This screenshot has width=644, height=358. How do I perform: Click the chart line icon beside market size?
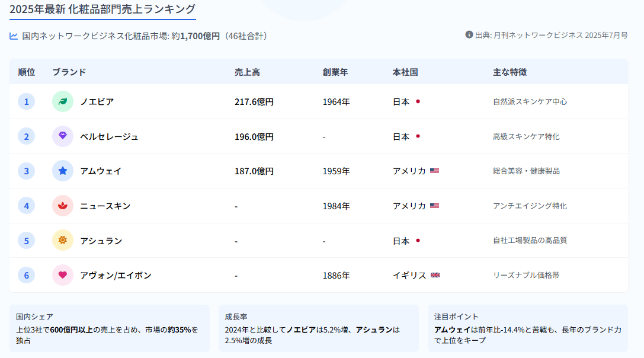(14, 36)
